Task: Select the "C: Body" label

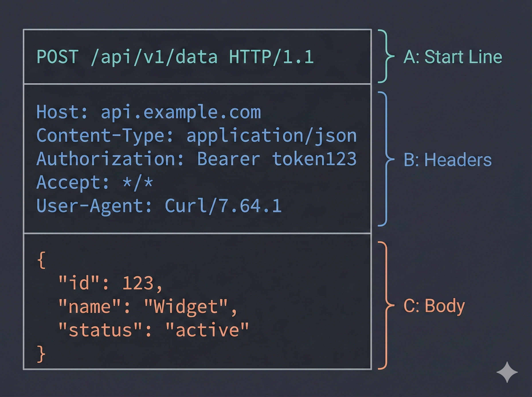Action: coord(434,306)
